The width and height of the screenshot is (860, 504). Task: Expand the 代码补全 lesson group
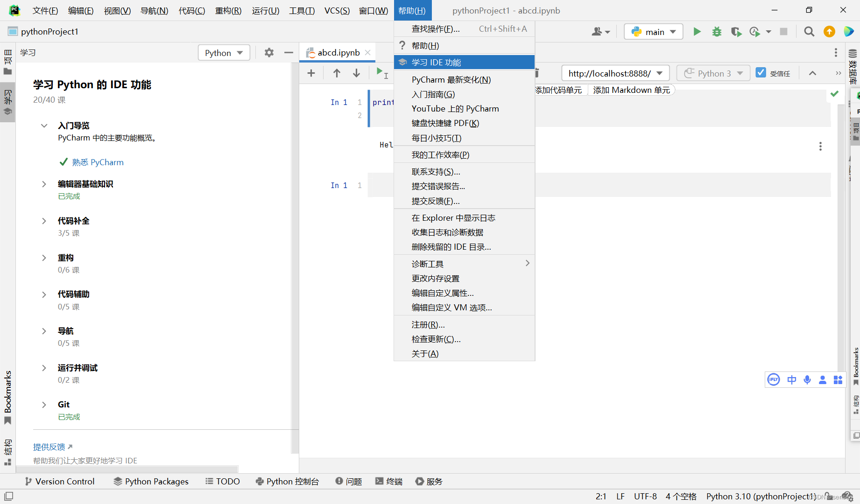tap(44, 221)
